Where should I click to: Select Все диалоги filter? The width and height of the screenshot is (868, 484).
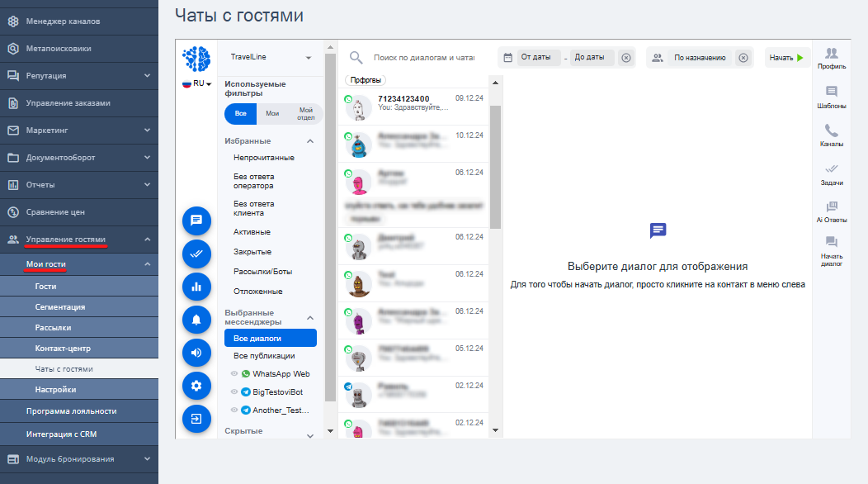(270, 338)
